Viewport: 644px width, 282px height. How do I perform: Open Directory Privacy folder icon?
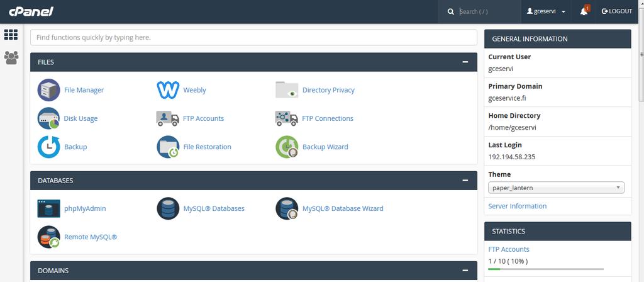(287, 90)
